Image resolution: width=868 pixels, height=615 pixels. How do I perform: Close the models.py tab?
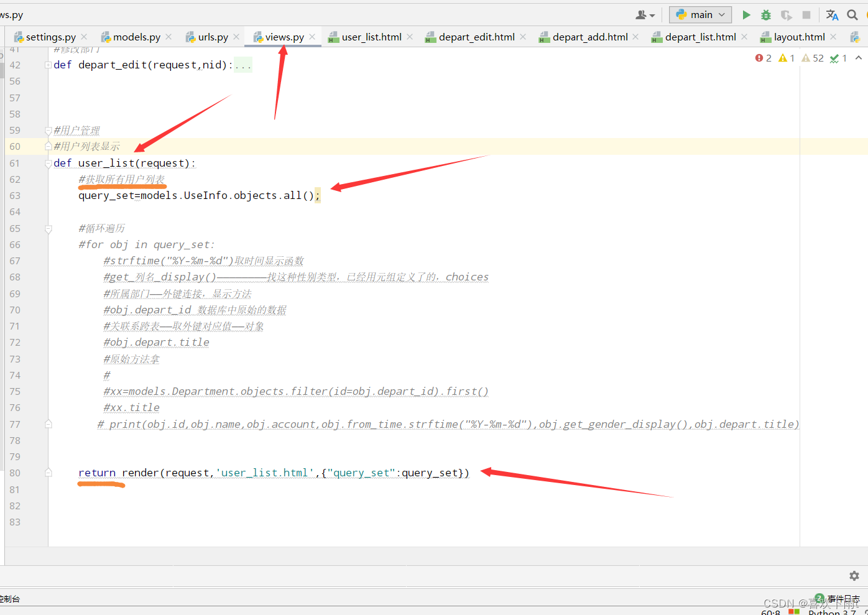pyautogui.click(x=169, y=37)
